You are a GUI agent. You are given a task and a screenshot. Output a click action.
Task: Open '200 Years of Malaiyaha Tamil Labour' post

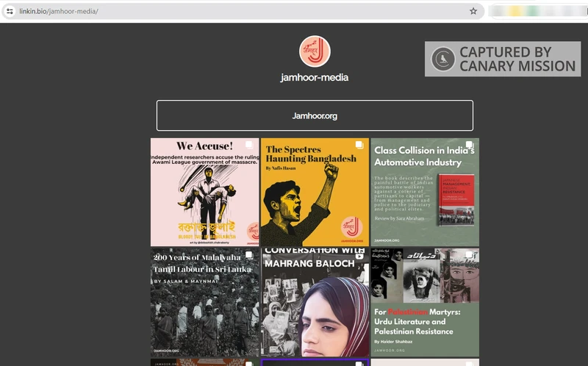point(205,302)
